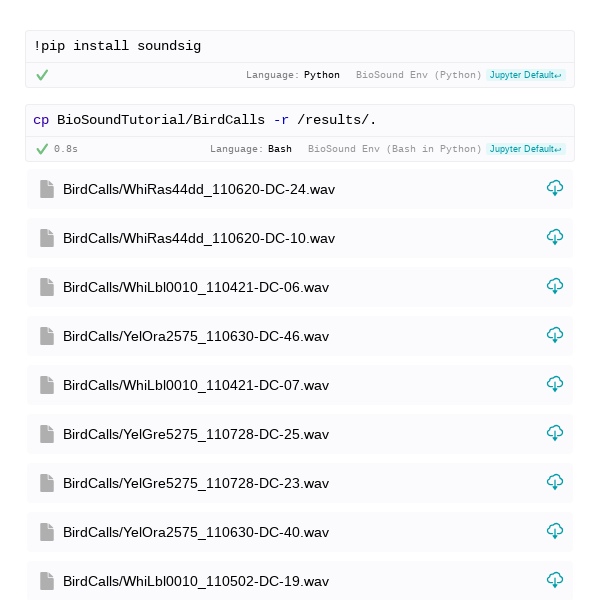Click file icon of WhiRas44dd_110620-DC-24.wav

click(47, 189)
